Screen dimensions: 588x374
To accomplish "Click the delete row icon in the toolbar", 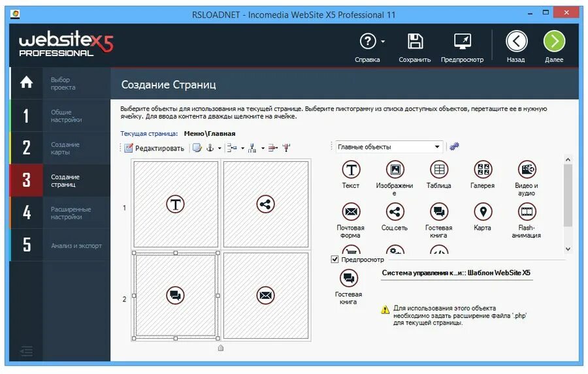I will pyautogui.click(x=273, y=148).
